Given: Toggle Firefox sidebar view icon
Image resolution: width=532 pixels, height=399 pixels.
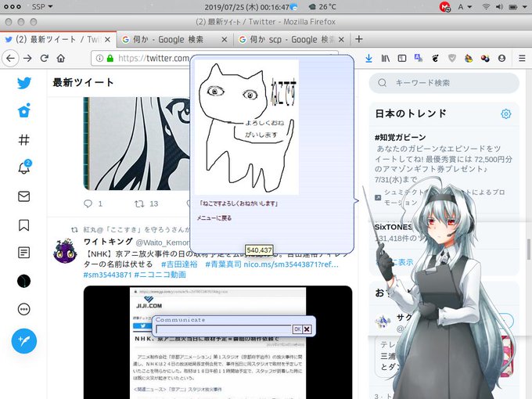Looking at the screenshot, I should (x=401, y=59).
